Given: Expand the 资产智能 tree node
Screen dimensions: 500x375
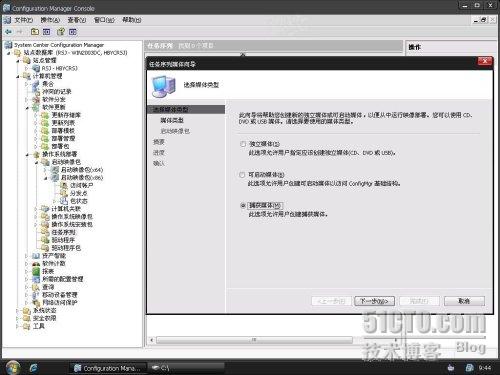Looking at the screenshot, I should point(27,256).
